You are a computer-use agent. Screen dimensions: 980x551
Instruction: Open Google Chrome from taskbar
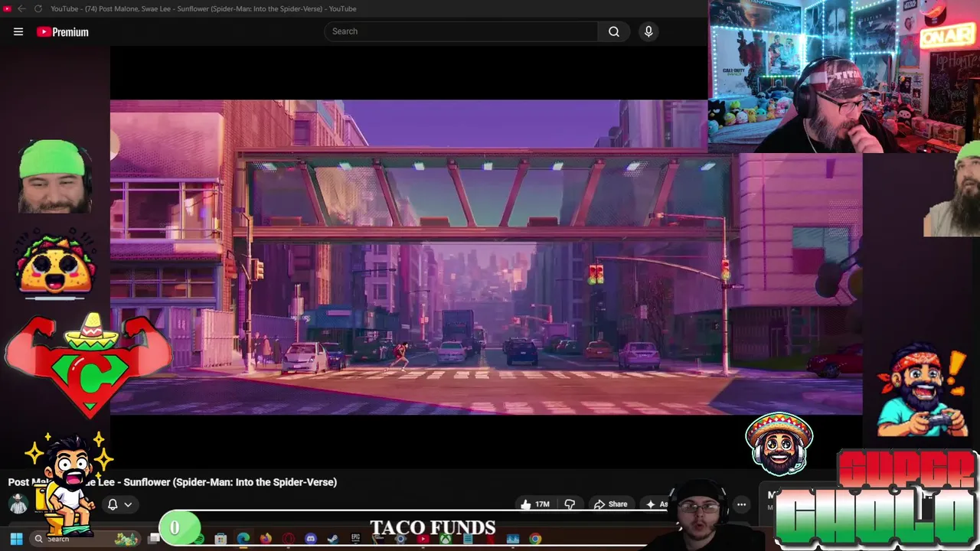535,539
